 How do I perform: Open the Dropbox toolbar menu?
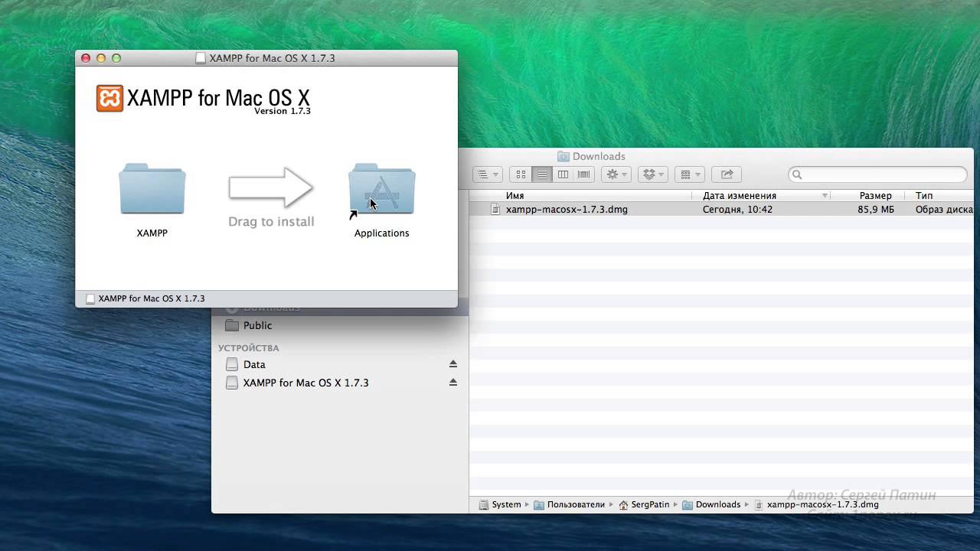[653, 174]
